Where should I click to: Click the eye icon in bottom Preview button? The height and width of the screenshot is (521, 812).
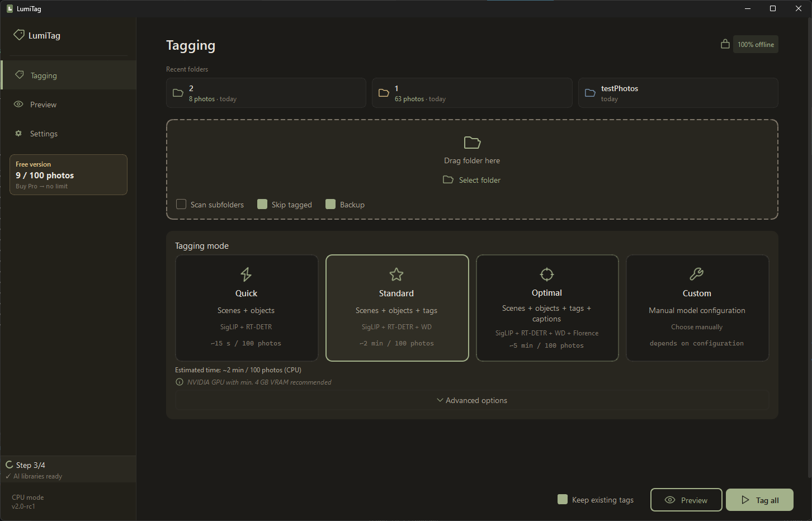click(670, 500)
